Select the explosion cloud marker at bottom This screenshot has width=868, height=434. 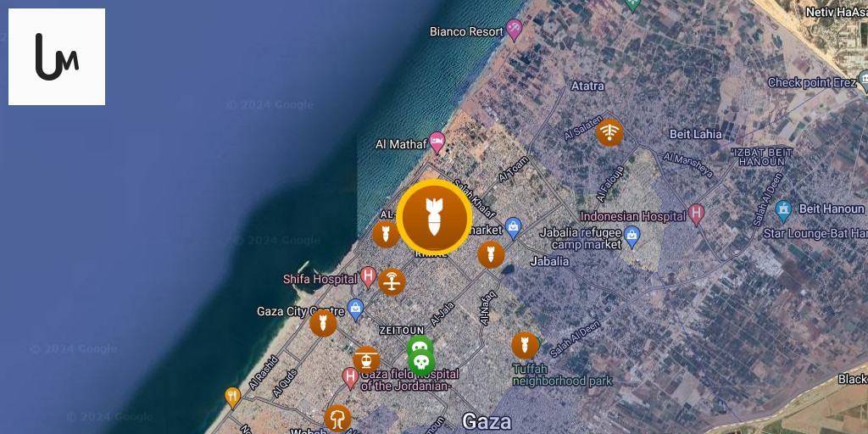337,418
